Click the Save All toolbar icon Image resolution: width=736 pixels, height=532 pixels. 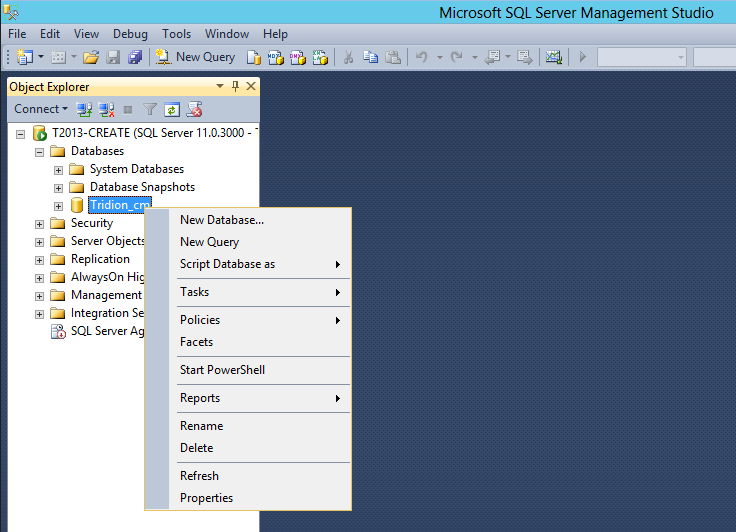click(x=135, y=57)
